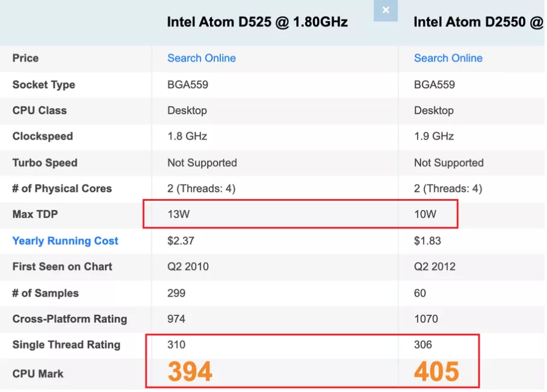Click the Cross-Platform Rating value 1070
Screen dimensions: 547x392
click(x=425, y=319)
